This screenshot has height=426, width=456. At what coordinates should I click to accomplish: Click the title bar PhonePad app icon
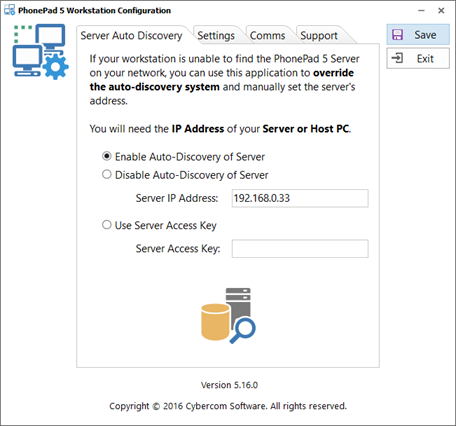point(9,10)
